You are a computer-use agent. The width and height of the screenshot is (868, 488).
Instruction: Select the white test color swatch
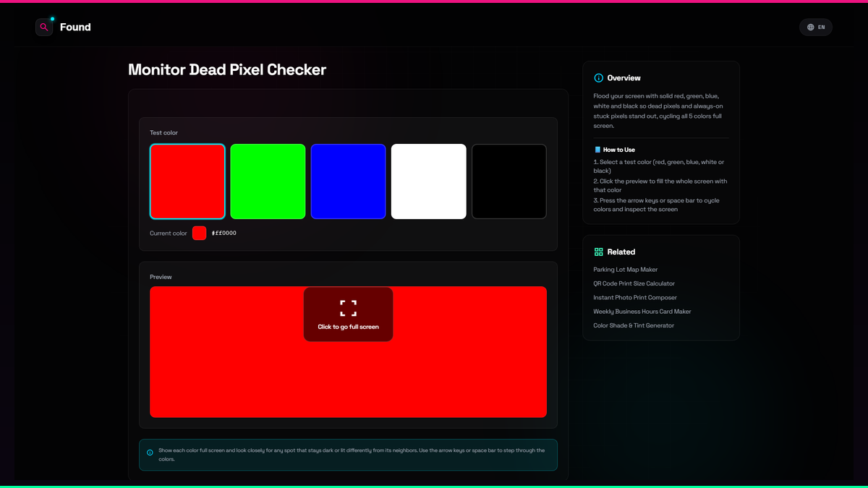pyautogui.click(x=429, y=181)
